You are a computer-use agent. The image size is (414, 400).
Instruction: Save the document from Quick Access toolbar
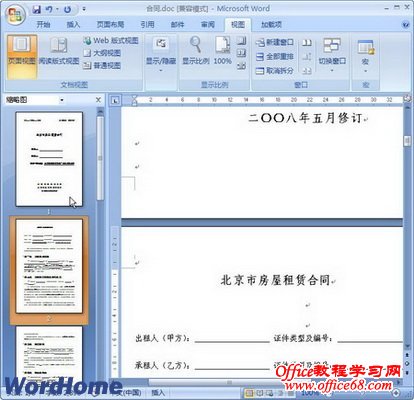coord(37,10)
